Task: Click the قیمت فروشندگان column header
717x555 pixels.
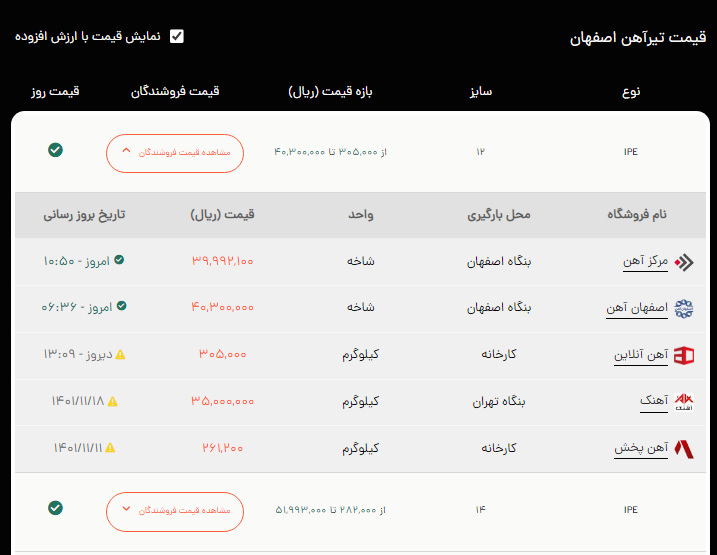Action: pos(175,91)
